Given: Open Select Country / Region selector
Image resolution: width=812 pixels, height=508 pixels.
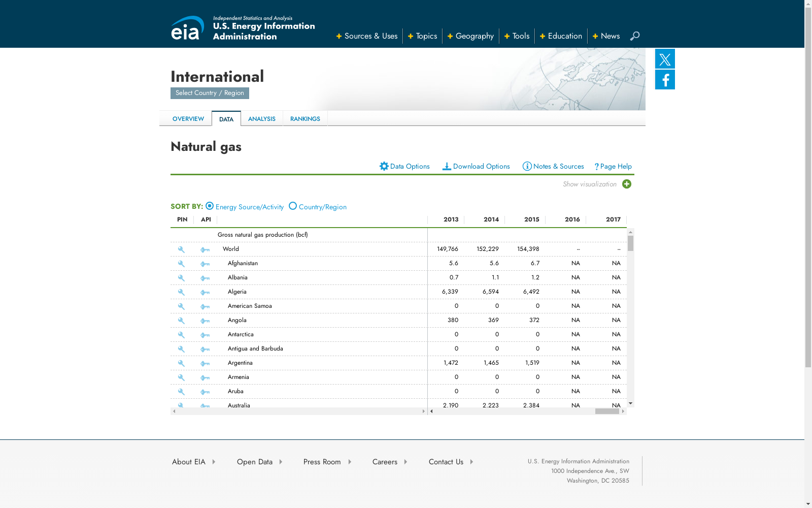Looking at the screenshot, I should (210, 93).
